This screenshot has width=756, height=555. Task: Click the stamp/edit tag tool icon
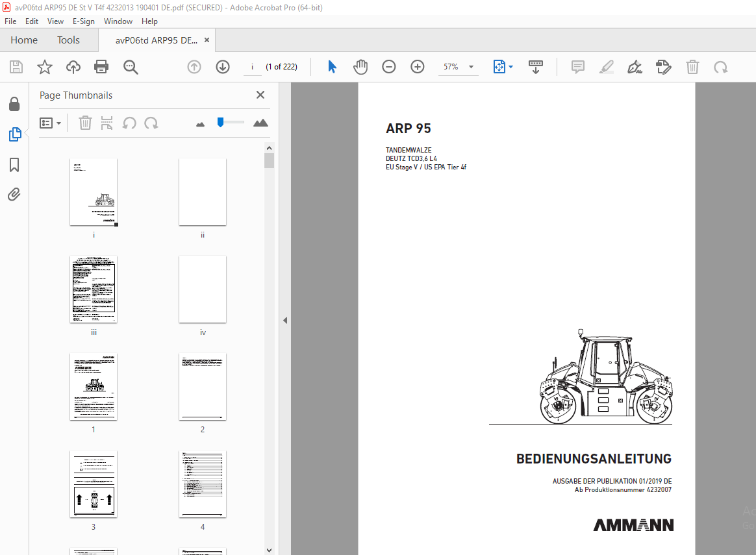664,67
